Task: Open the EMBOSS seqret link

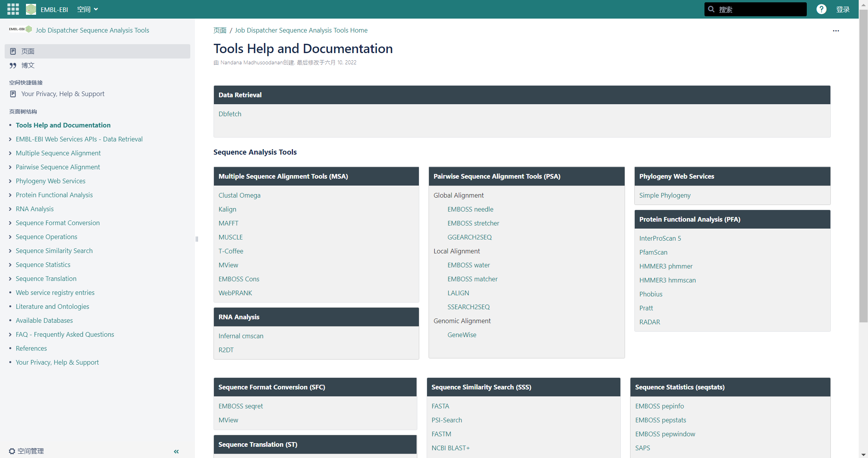Action: (241, 406)
